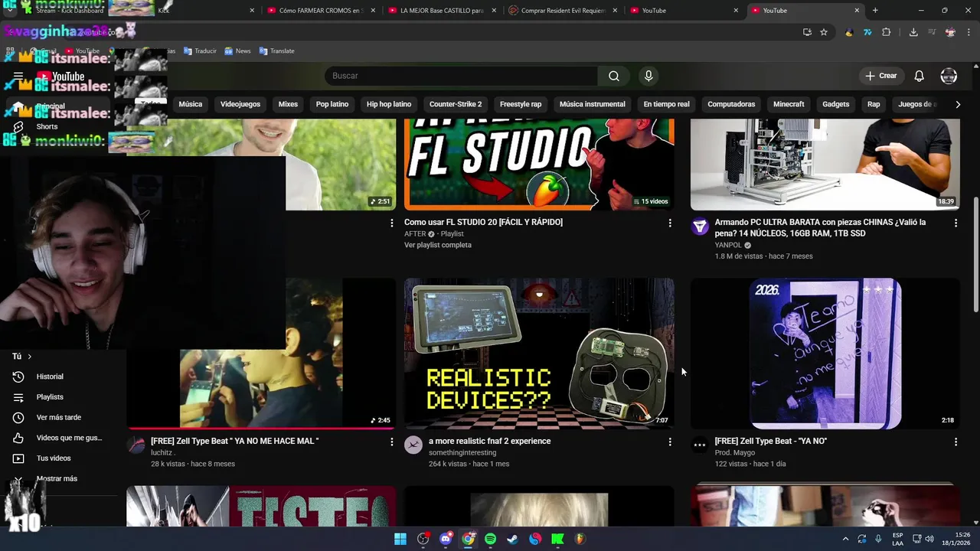Open Chrome media control icon
This screenshot has width=980, height=551.
pyautogui.click(x=932, y=32)
